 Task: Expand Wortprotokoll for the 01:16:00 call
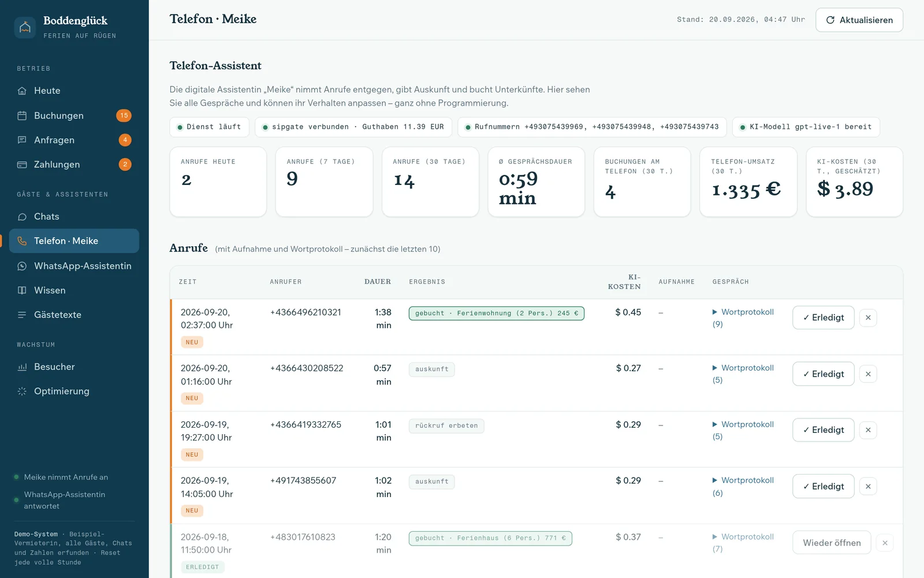pyautogui.click(x=743, y=374)
